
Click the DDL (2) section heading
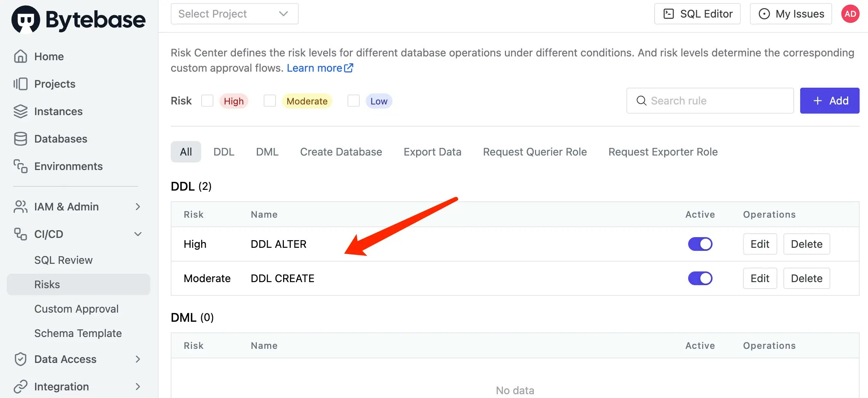coord(191,186)
